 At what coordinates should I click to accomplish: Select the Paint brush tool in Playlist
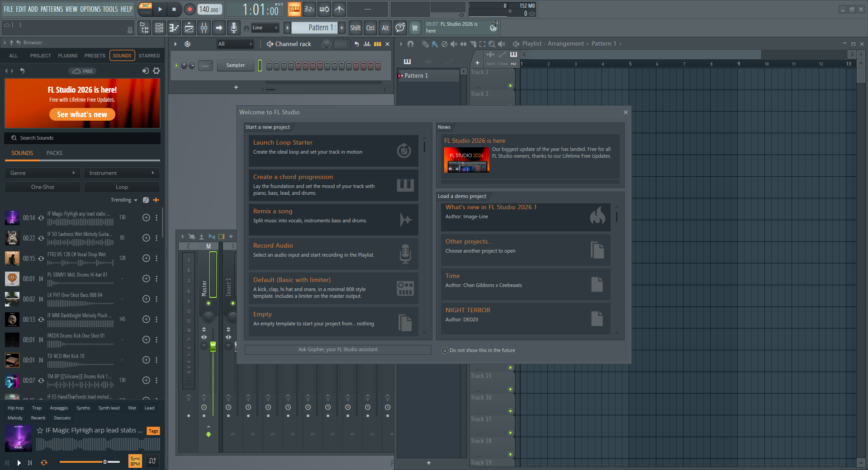point(435,44)
